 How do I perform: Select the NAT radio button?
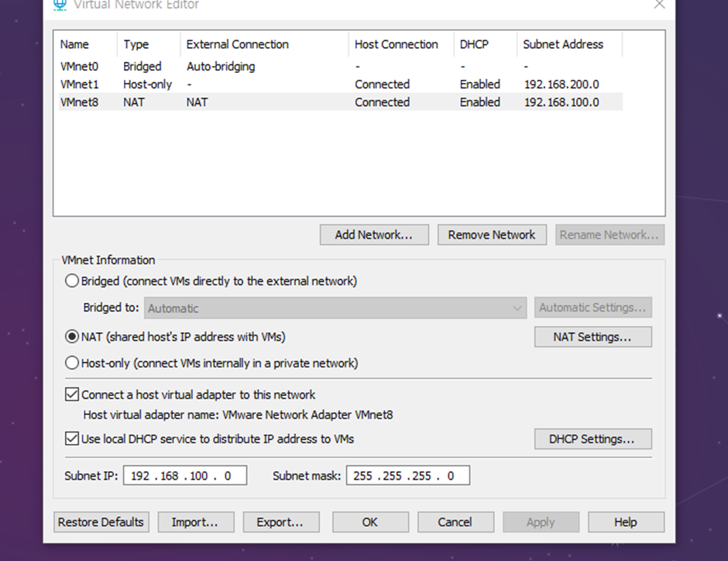pyautogui.click(x=72, y=337)
